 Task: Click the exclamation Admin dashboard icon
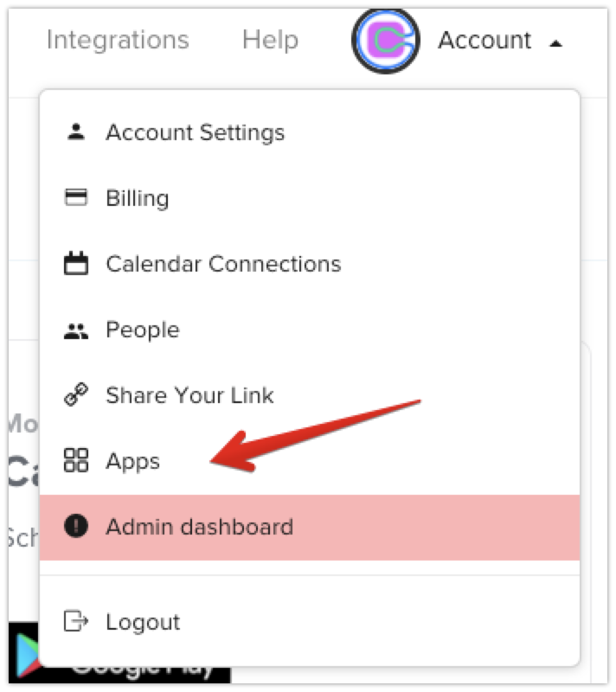click(76, 526)
